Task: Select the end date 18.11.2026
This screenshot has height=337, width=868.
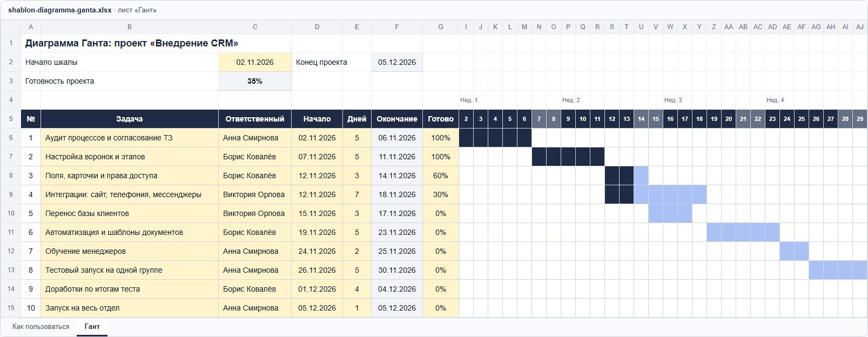Action: (x=397, y=194)
